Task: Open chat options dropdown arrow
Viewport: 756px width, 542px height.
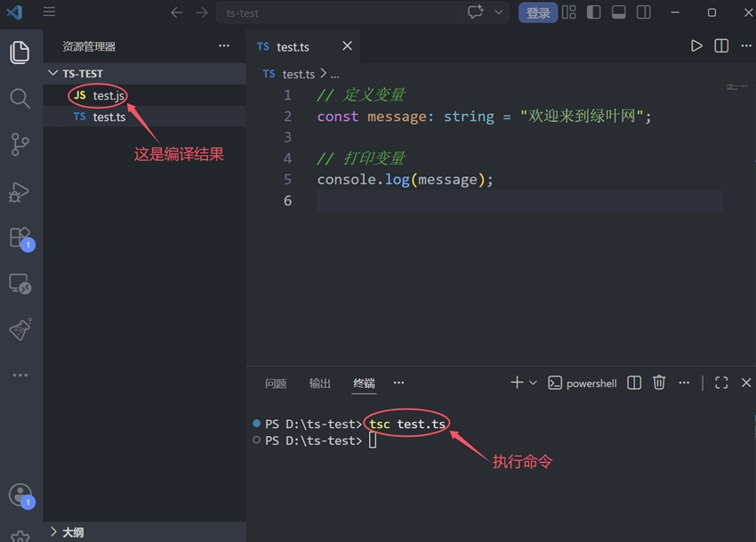Action: pos(499,12)
